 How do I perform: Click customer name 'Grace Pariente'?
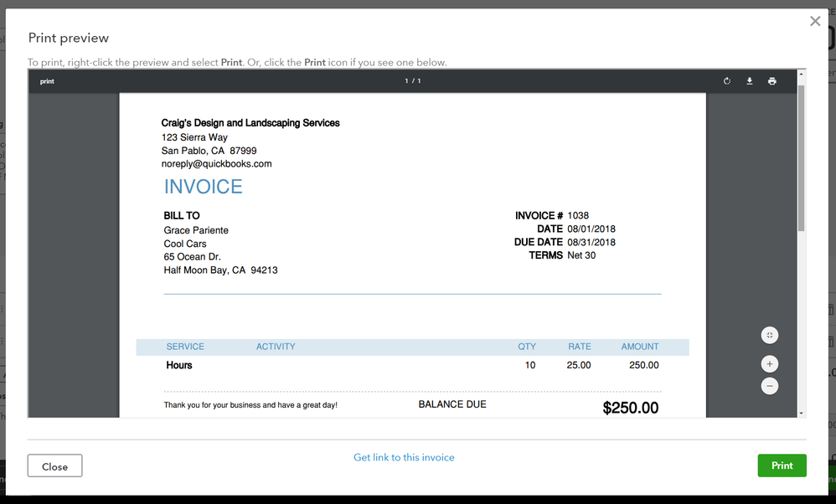(x=196, y=230)
